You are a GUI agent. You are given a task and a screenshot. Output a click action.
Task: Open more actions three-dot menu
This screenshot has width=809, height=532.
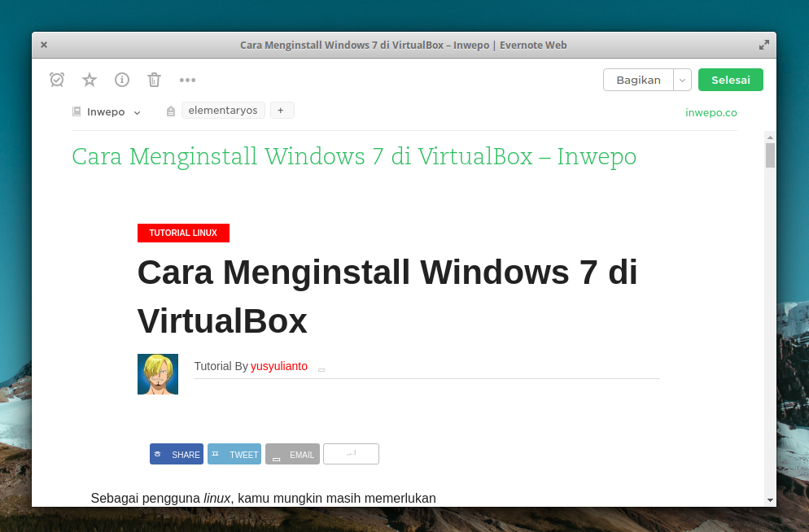point(187,80)
